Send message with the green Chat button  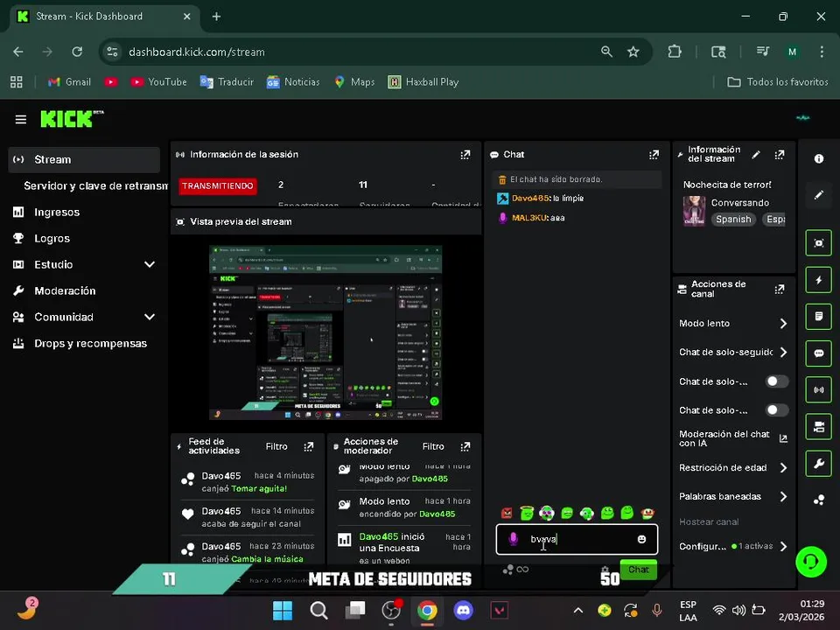pyautogui.click(x=638, y=570)
